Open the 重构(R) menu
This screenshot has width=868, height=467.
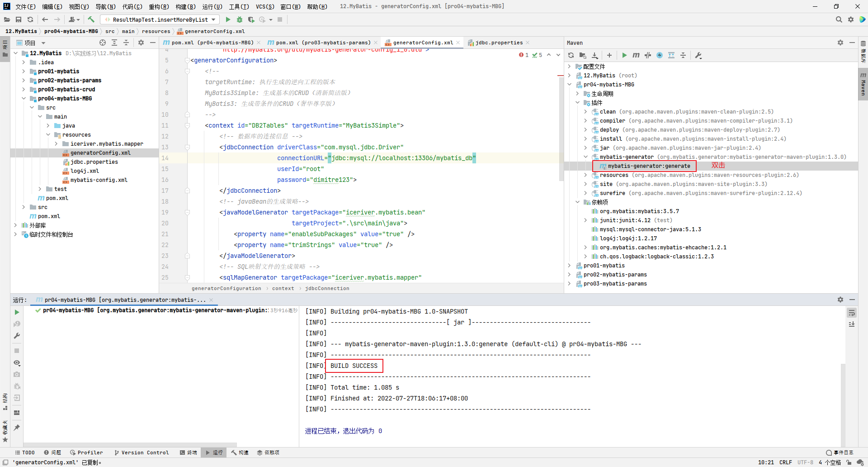pos(159,6)
